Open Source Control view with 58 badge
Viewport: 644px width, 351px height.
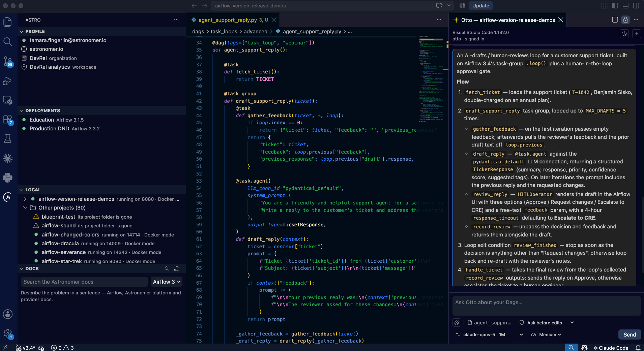(7, 62)
